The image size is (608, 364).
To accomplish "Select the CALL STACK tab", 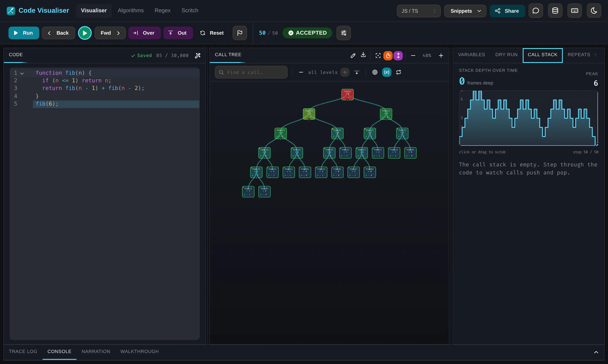I will point(543,56).
